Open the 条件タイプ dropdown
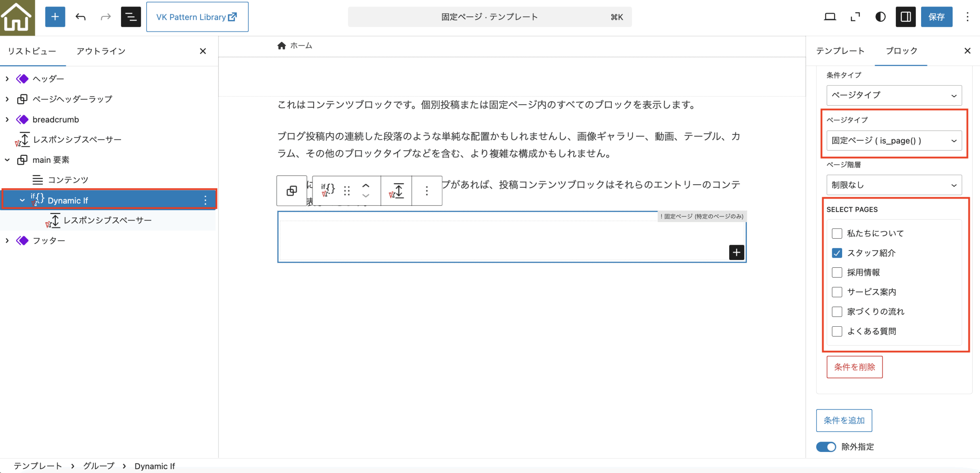 [894, 95]
